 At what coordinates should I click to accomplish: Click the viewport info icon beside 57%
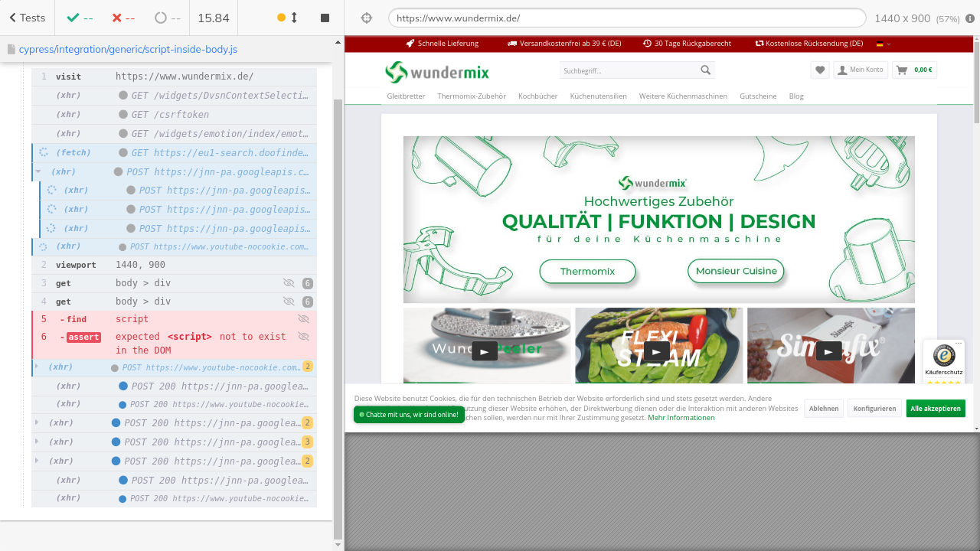pyautogui.click(x=970, y=18)
